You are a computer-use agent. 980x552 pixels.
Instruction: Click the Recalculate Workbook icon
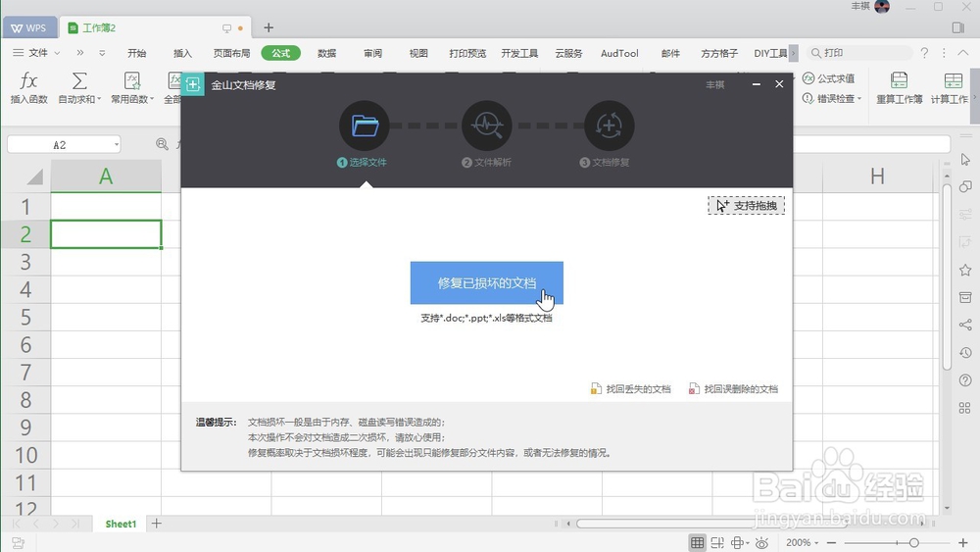coord(899,80)
